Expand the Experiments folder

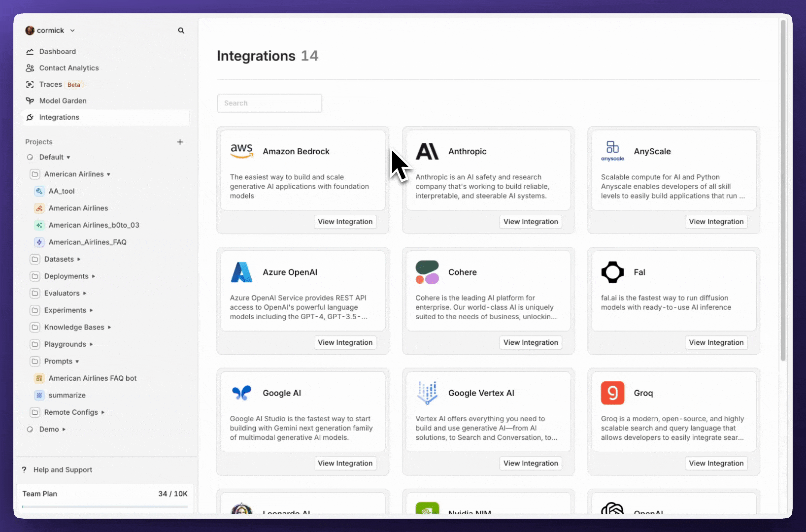(x=92, y=310)
